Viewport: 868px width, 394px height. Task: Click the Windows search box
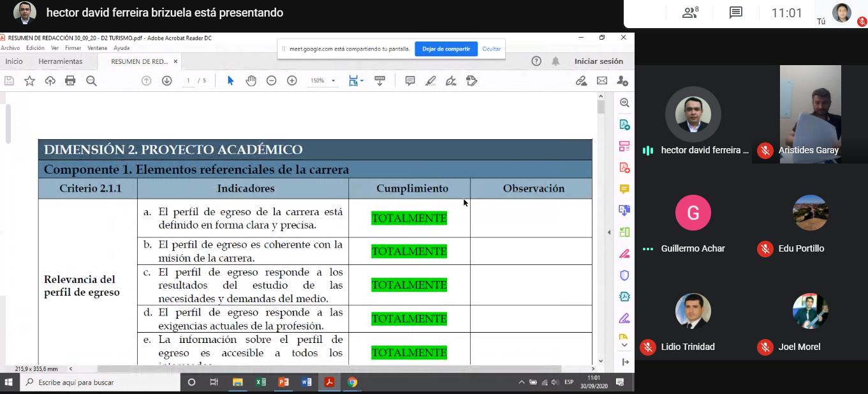pyautogui.click(x=101, y=383)
